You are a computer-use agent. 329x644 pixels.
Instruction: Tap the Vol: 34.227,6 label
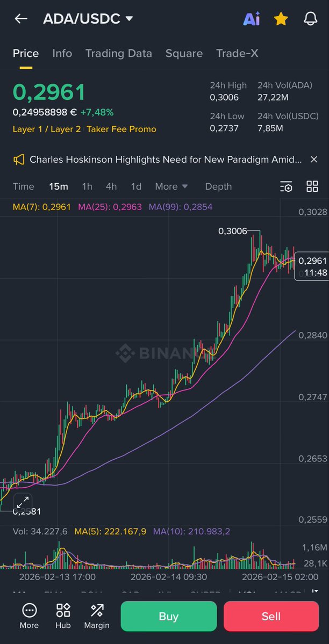click(x=40, y=531)
